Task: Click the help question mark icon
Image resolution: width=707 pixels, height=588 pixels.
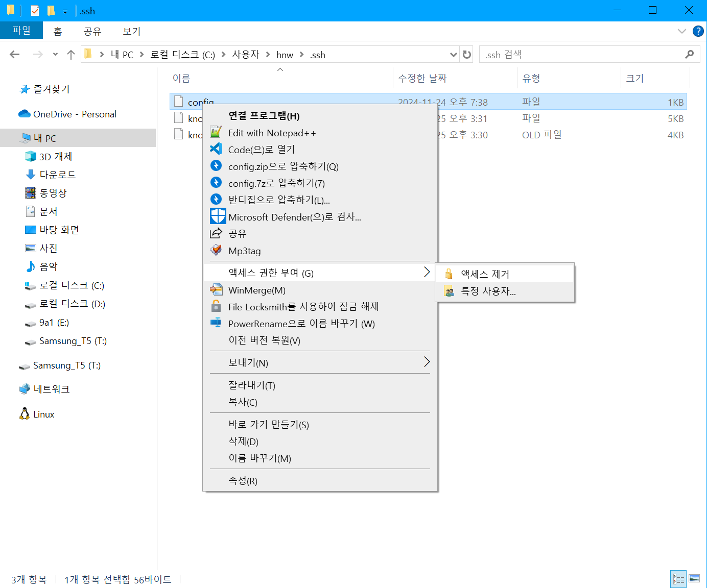Action: click(698, 31)
